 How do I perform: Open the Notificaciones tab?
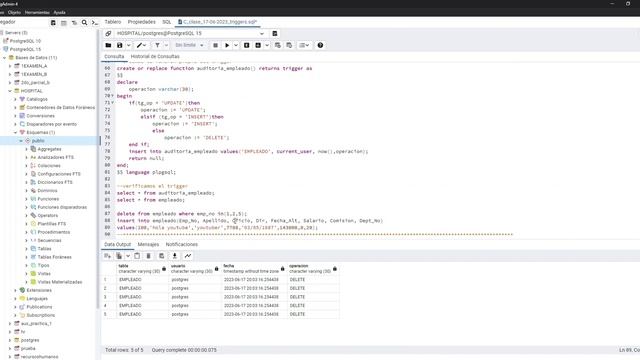(x=182, y=244)
